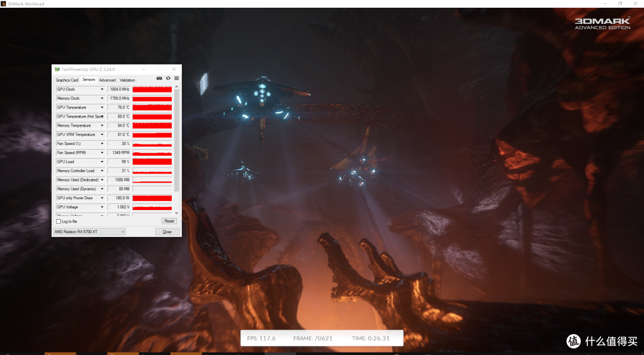Click the Memory Clock history graph
644x355 pixels.
(152, 98)
